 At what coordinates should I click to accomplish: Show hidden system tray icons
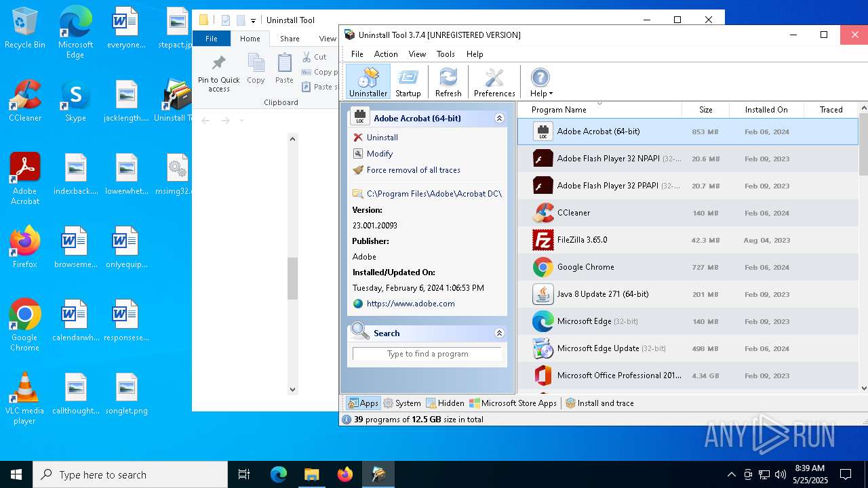tap(731, 474)
